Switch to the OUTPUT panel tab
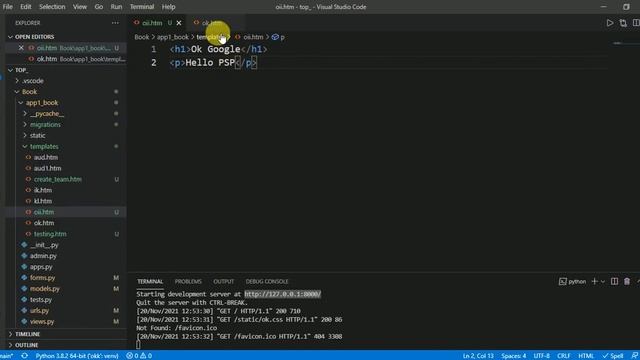This screenshot has width=640, height=360. (x=223, y=281)
